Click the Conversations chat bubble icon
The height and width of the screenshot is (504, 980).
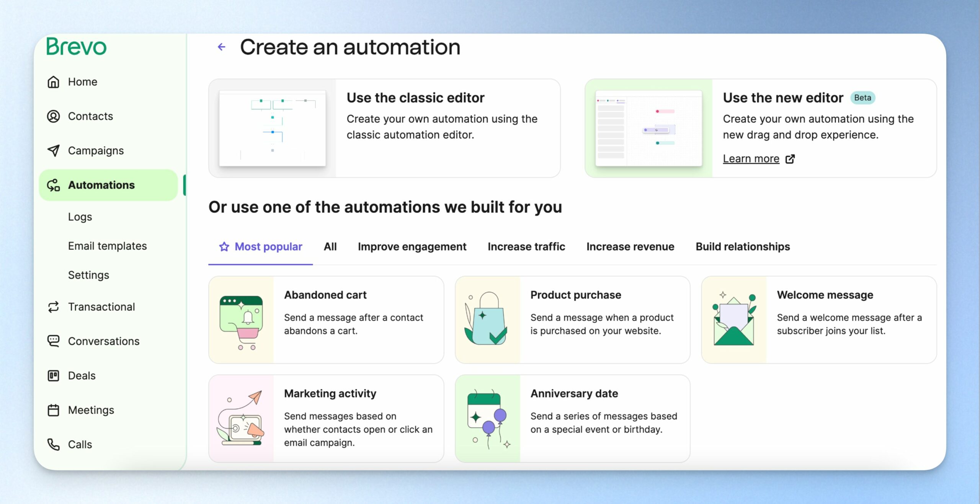tap(53, 341)
